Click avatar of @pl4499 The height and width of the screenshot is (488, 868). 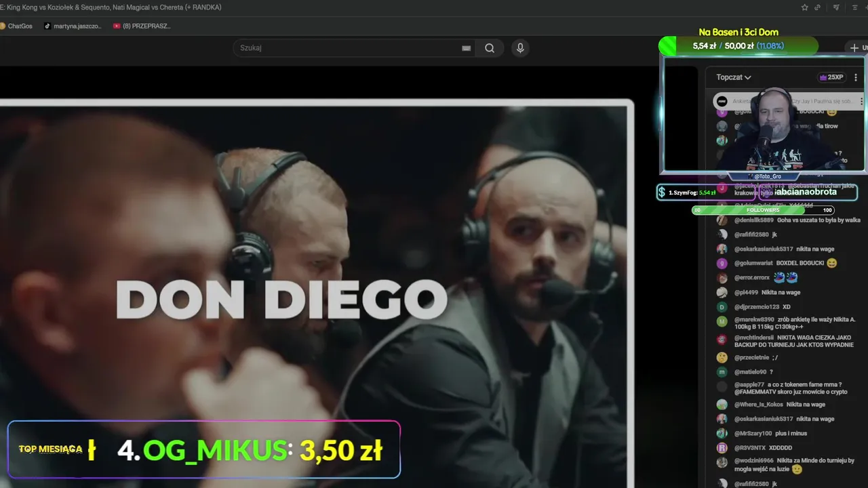point(722,292)
